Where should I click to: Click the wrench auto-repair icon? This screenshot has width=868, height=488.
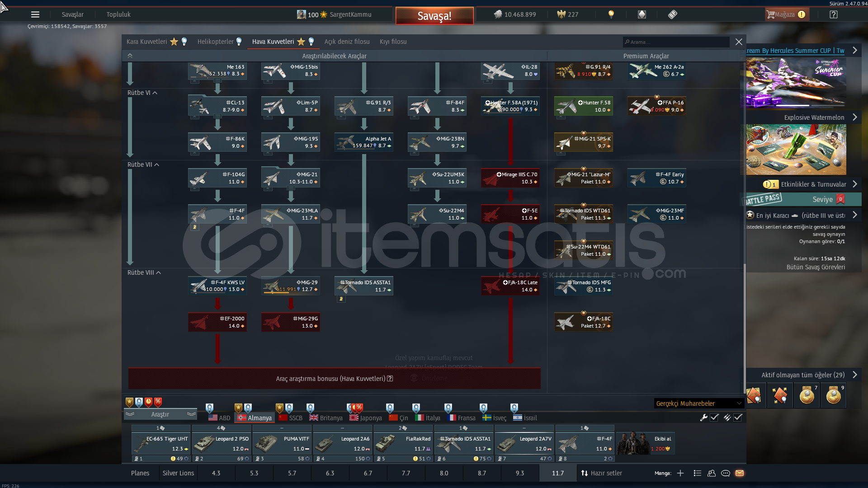click(x=704, y=418)
